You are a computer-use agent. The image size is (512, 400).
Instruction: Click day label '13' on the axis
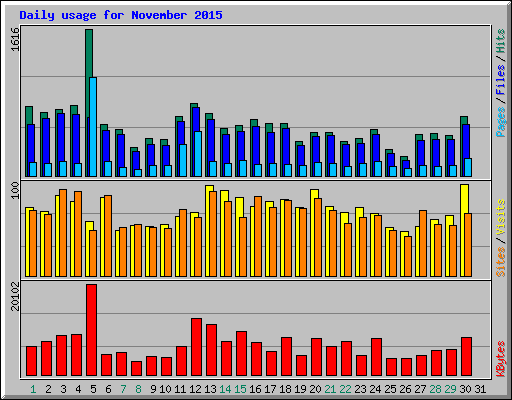click(210, 389)
